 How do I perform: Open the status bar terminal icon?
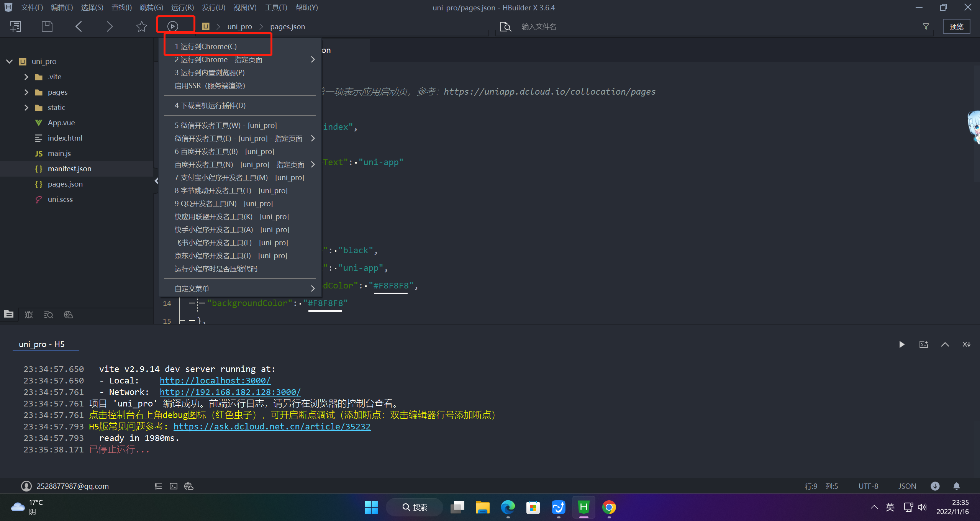174,486
